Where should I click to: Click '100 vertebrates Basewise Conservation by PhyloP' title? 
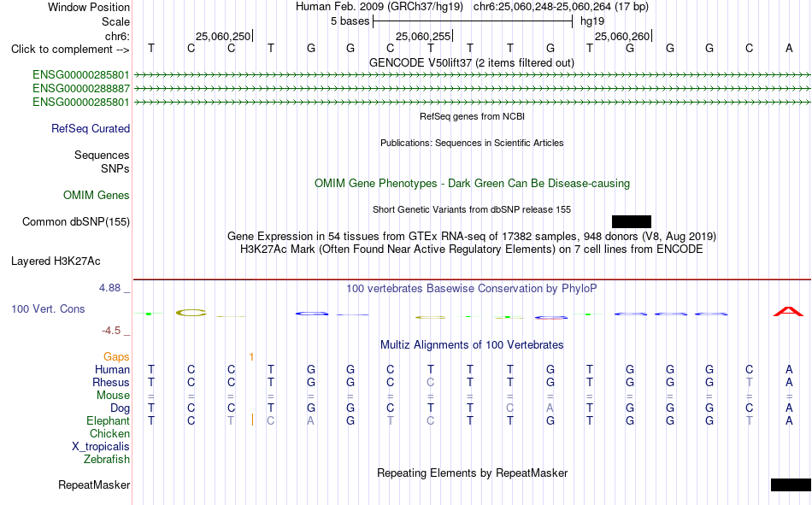(x=472, y=289)
